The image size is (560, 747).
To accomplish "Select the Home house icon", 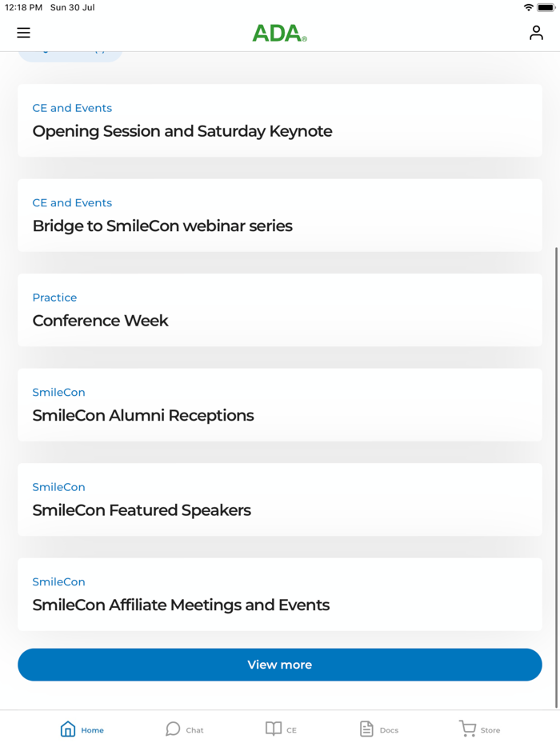I will pos(67,728).
